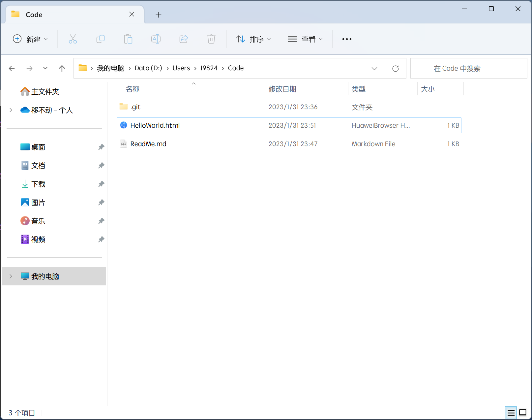Open 文档 in the sidebar
532x420 pixels.
pyautogui.click(x=38, y=165)
